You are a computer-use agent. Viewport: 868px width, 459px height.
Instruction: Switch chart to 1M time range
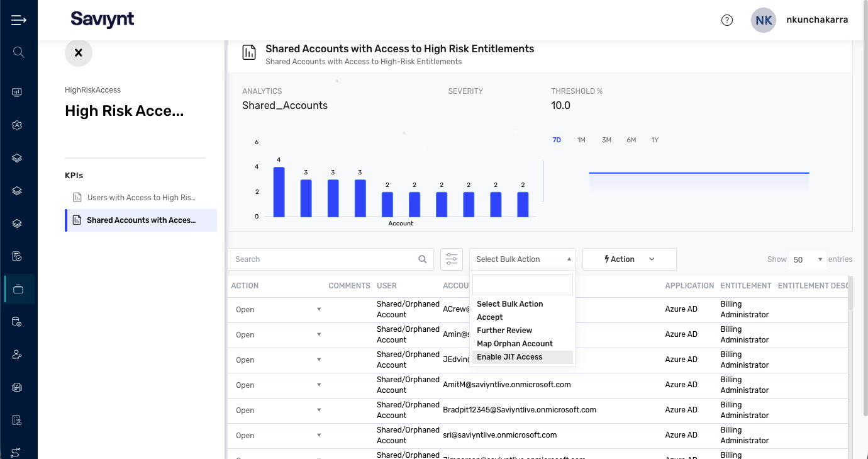pyautogui.click(x=581, y=140)
